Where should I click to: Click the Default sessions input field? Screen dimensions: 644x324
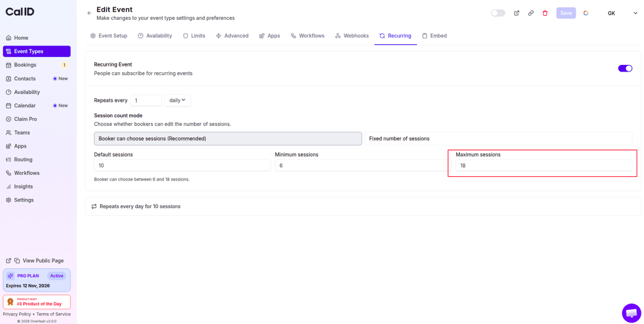[182, 165]
